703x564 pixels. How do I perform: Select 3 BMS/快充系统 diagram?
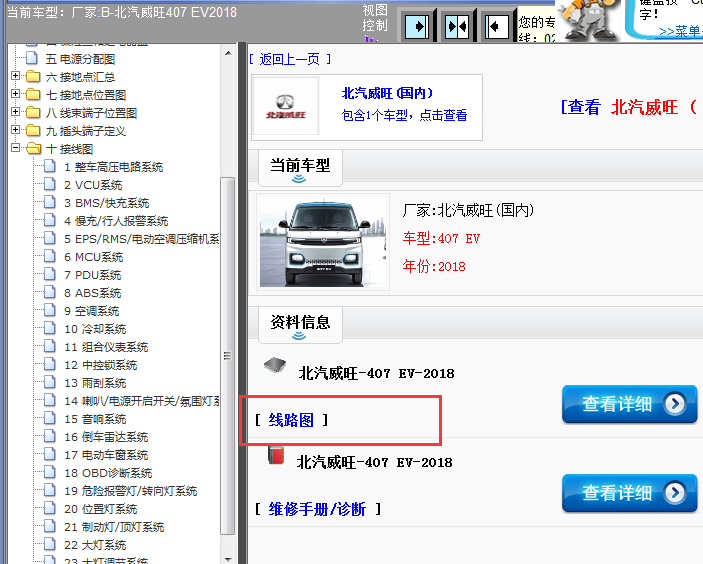(x=107, y=203)
